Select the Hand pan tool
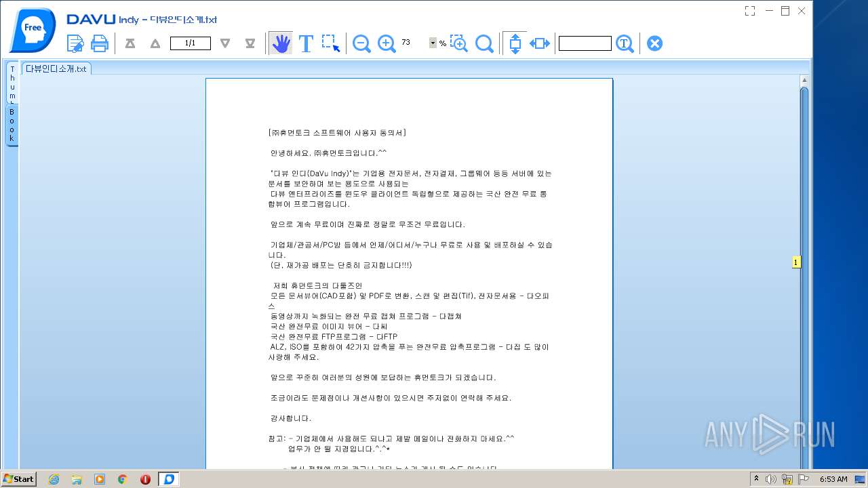This screenshot has width=868, height=488. (281, 43)
